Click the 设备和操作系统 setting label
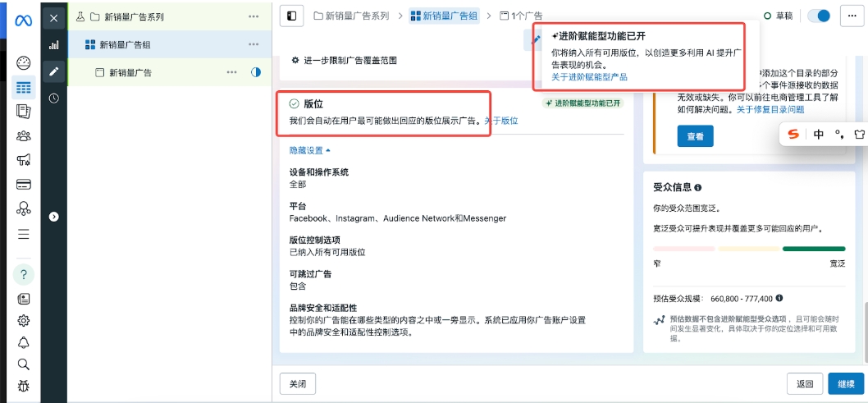The image size is (868, 403). point(319,172)
